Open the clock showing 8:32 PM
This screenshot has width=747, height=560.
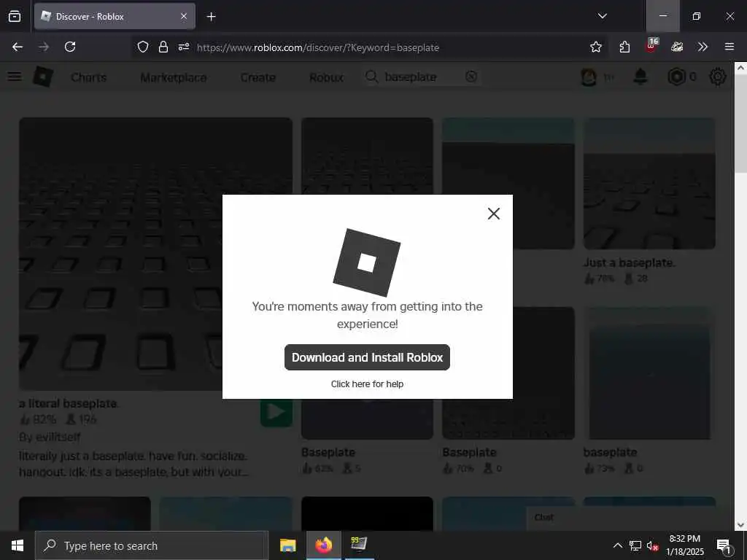click(684, 545)
